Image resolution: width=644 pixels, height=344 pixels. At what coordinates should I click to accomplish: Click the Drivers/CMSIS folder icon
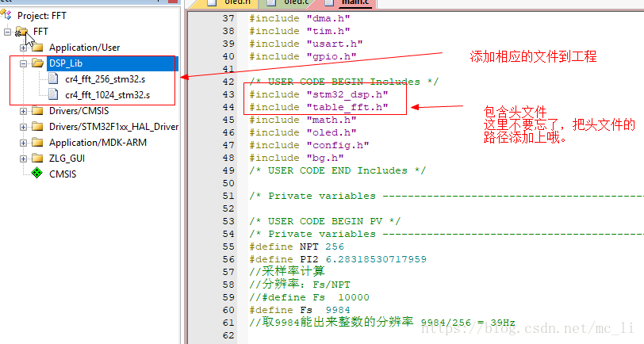point(37,110)
